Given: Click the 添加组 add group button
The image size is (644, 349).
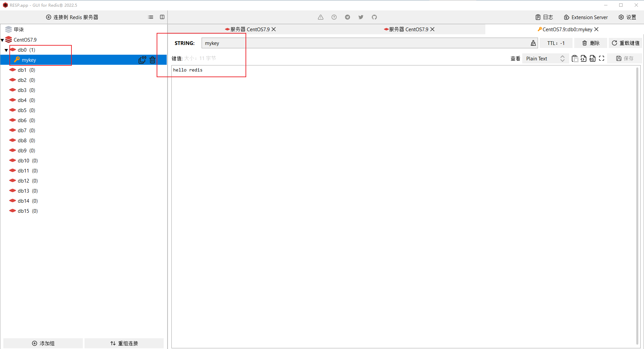Looking at the screenshot, I should [43, 343].
